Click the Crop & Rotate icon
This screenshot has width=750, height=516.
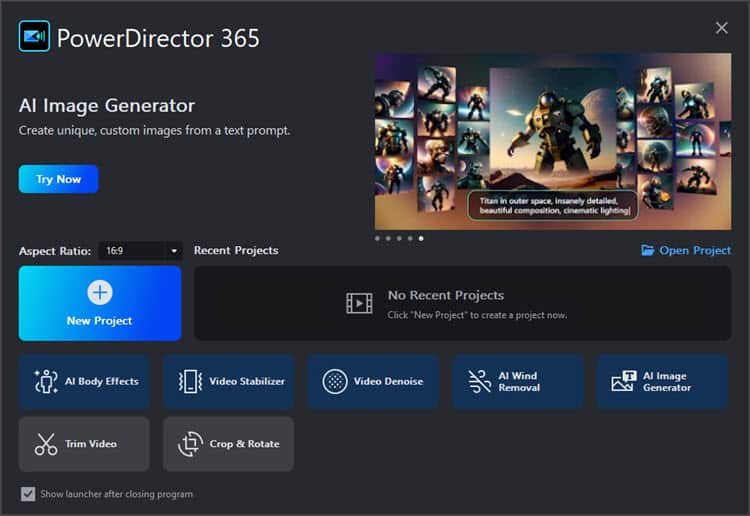(x=190, y=444)
